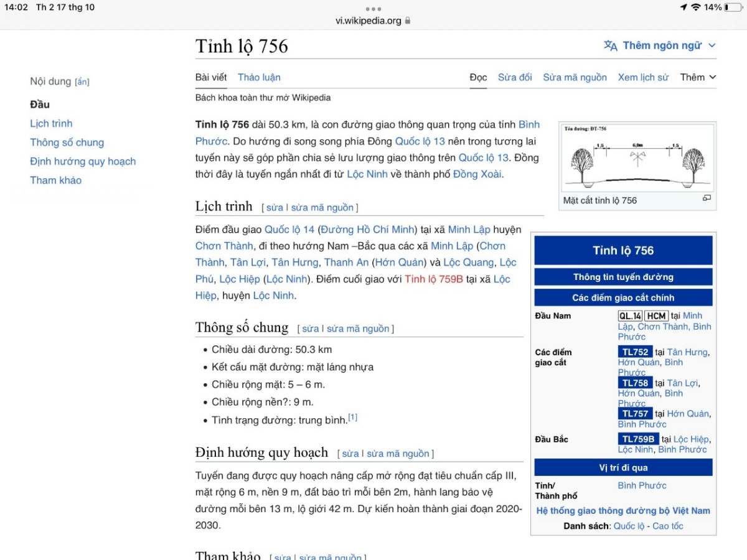Click the TL757 road shield
This screenshot has width=747, height=560.
[x=635, y=414]
